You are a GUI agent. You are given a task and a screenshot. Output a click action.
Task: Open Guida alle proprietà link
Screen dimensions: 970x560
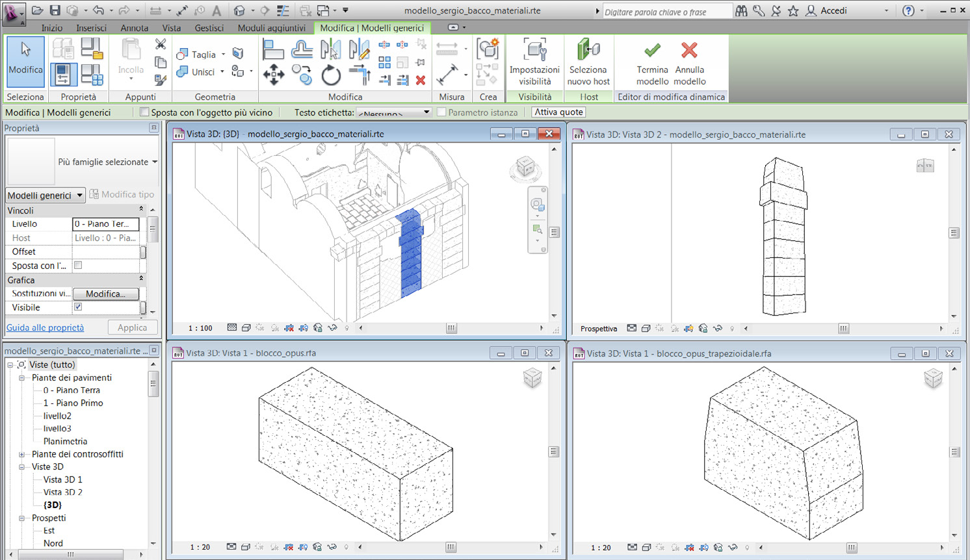pyautogui.click(x=46, y=328)
